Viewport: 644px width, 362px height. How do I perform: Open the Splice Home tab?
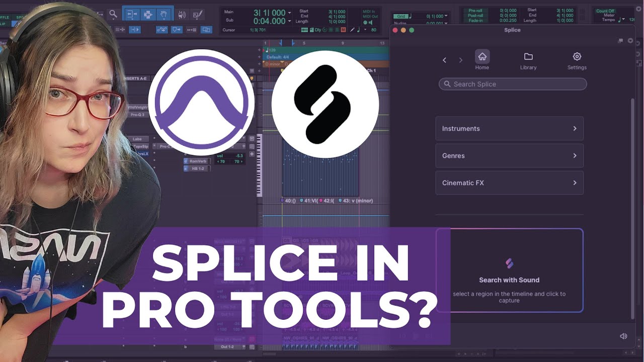click(x=482, y=60)
